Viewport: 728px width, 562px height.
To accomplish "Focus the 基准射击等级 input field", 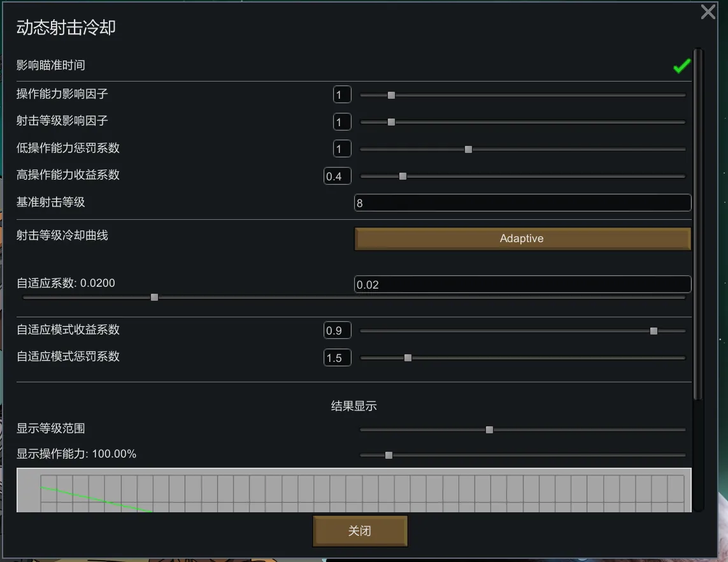I will click(x=522, y=203).
